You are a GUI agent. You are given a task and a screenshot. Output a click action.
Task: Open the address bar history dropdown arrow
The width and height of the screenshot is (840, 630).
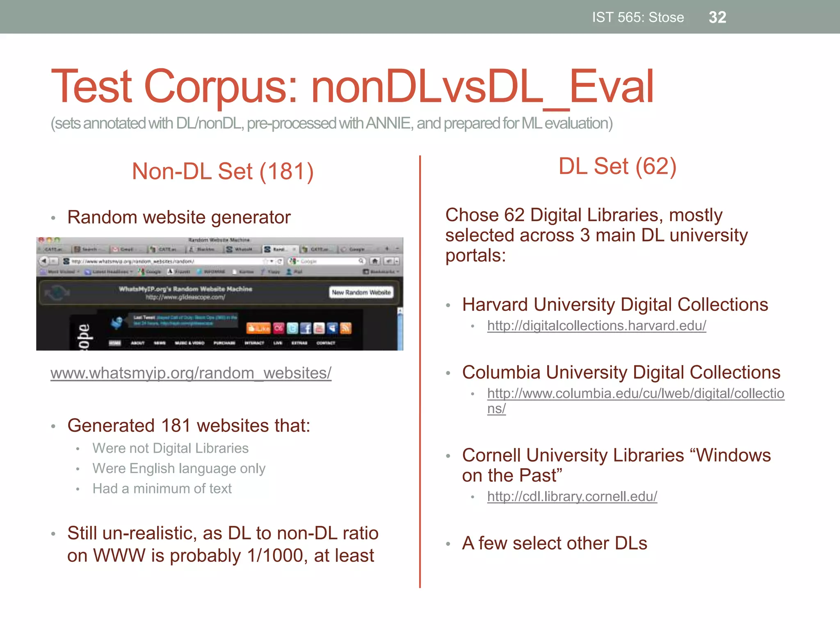tap(272, 261)
